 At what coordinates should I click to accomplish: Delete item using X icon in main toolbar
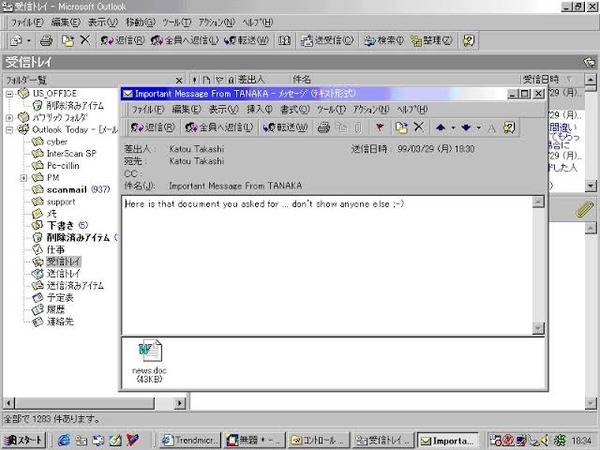(85, 40)
